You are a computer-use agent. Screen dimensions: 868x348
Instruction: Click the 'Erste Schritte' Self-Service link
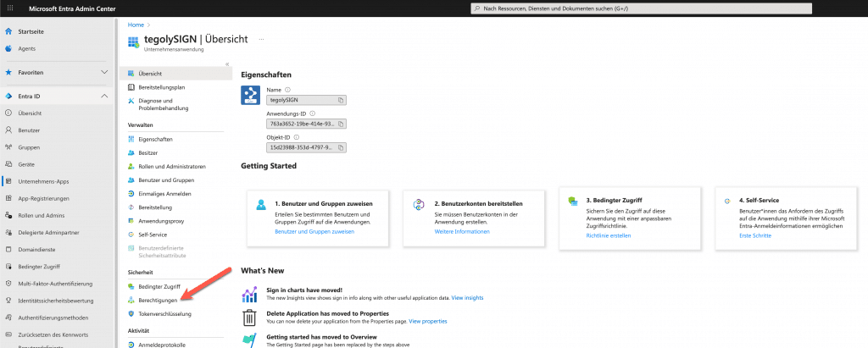pyautogui.click(x=754, y=235)
